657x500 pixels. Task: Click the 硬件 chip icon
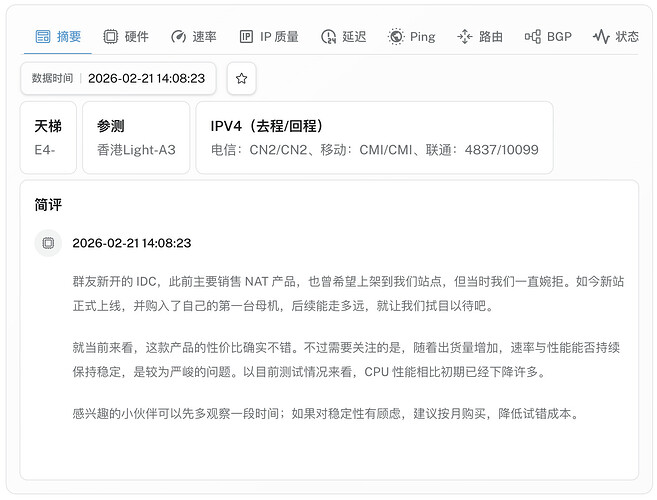[111, 36]
